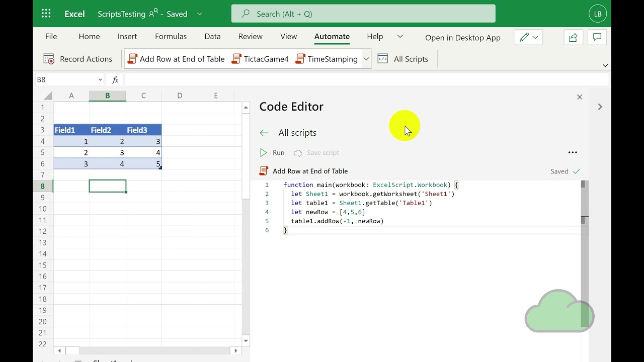Select column A header
Image resolution: width=644 pixels, height=362 pixels.
pos(71,96)
